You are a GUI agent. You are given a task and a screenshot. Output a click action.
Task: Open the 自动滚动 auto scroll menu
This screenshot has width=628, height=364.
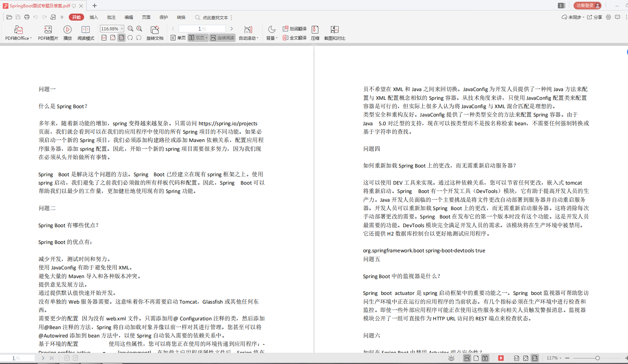click(249, 33)
